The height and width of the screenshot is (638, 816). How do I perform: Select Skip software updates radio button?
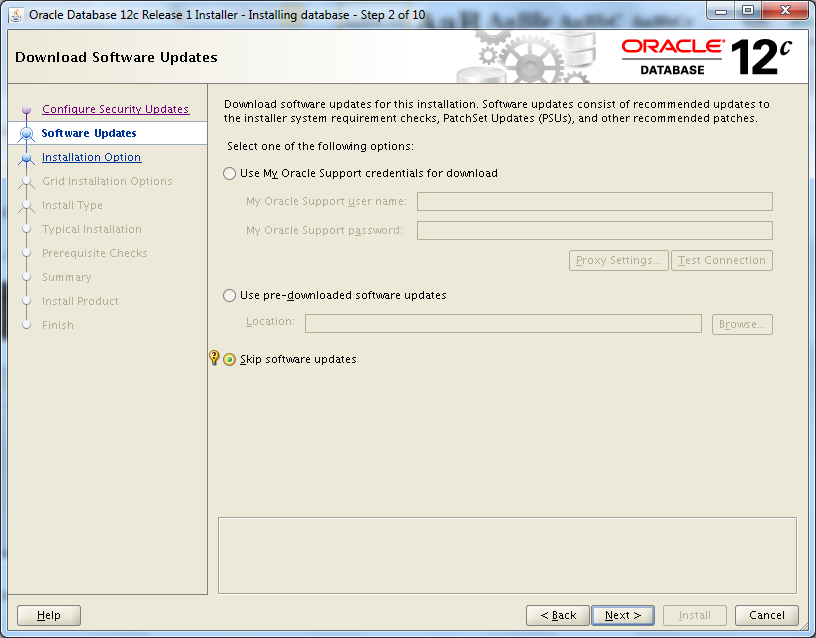230,360
